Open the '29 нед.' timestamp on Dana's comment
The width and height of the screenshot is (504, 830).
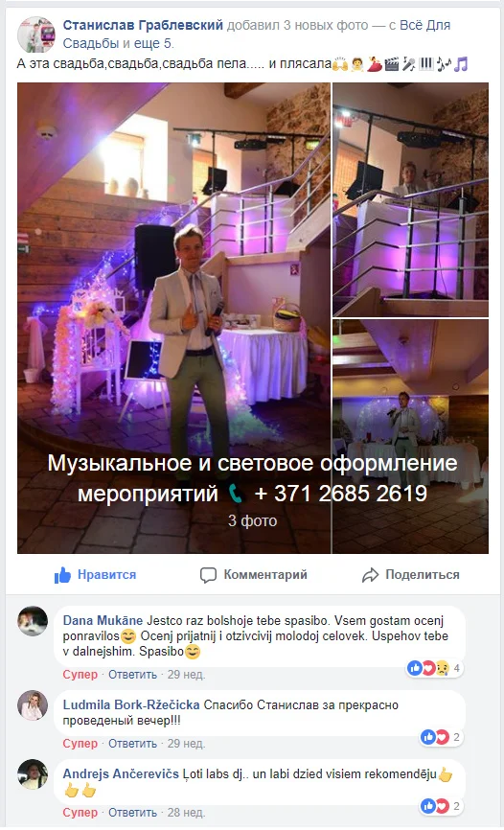click(186, 675)
